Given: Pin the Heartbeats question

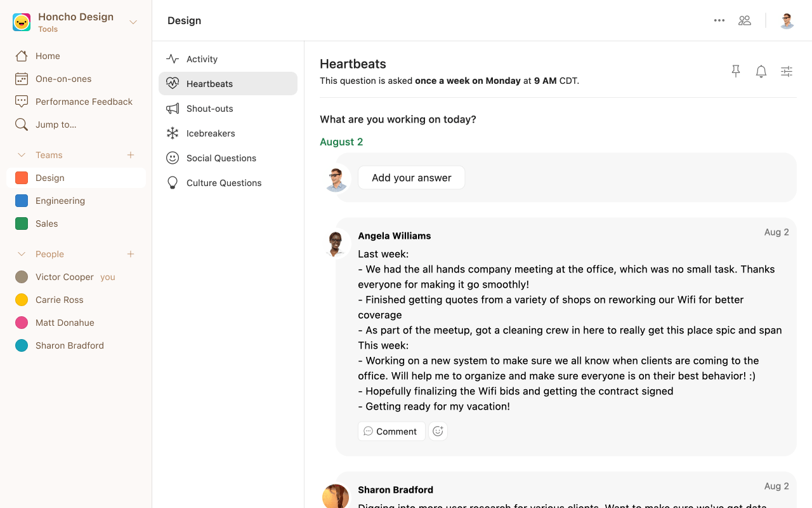Looking at the screenshot, I should click(x=736, y=72).
